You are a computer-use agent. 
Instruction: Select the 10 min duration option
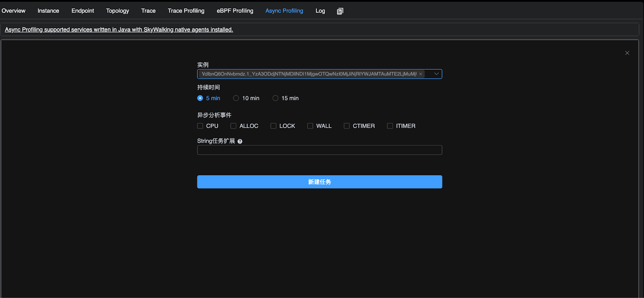point(236,98)
